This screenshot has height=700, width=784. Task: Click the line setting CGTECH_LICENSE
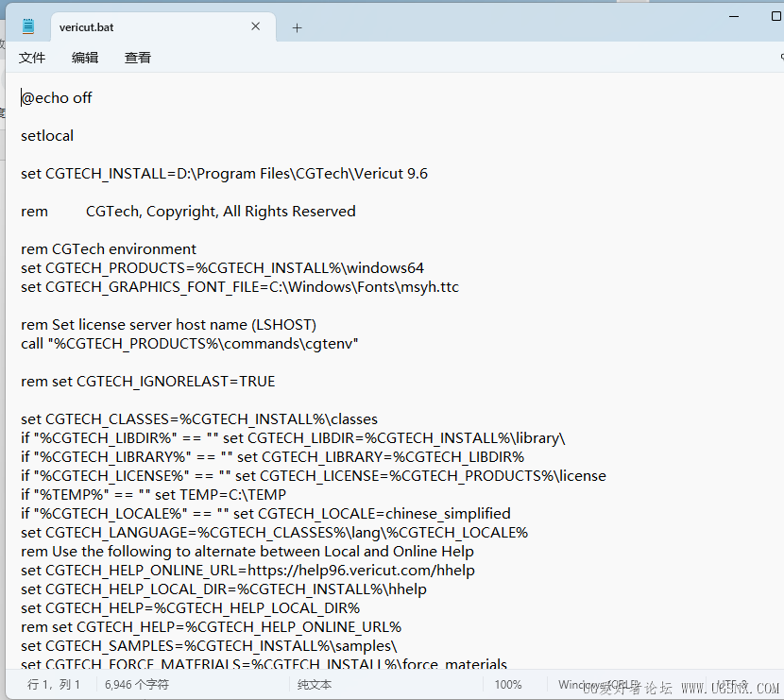[x=314, y=476]
